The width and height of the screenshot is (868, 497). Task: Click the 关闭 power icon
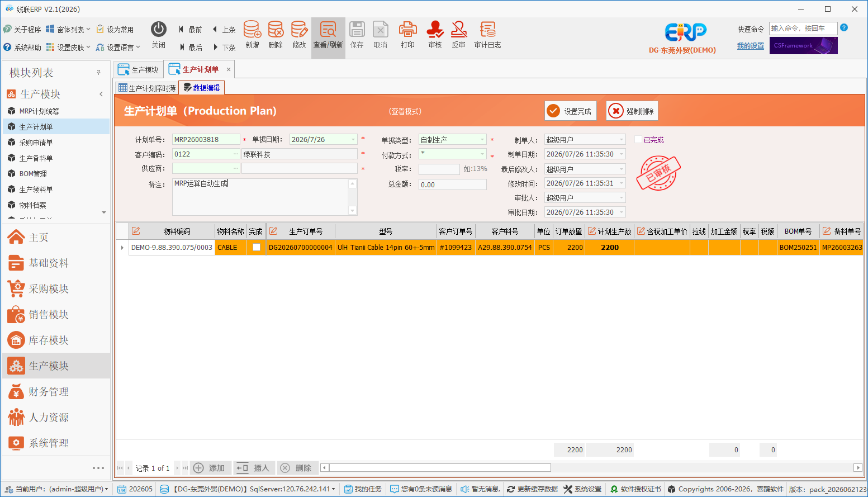tap(159, 35)
